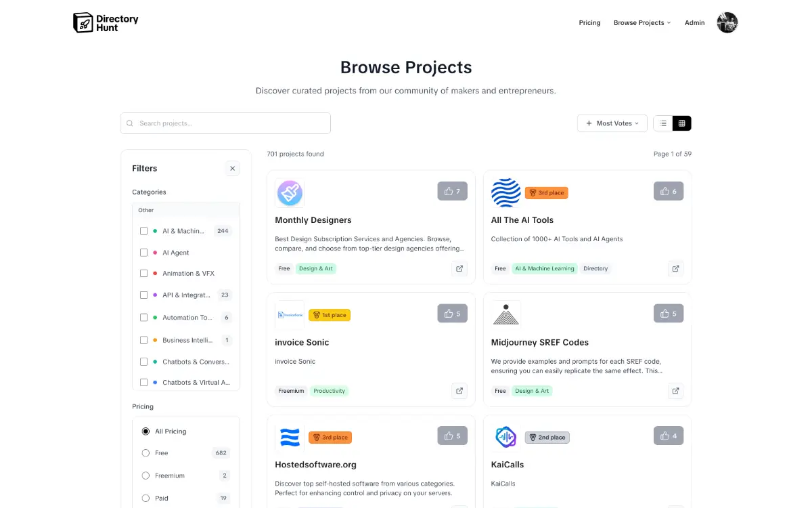Check the AI Agent category checkbox
The width and height of the screenshot is (812, 508).
click(x=143, y=253)
